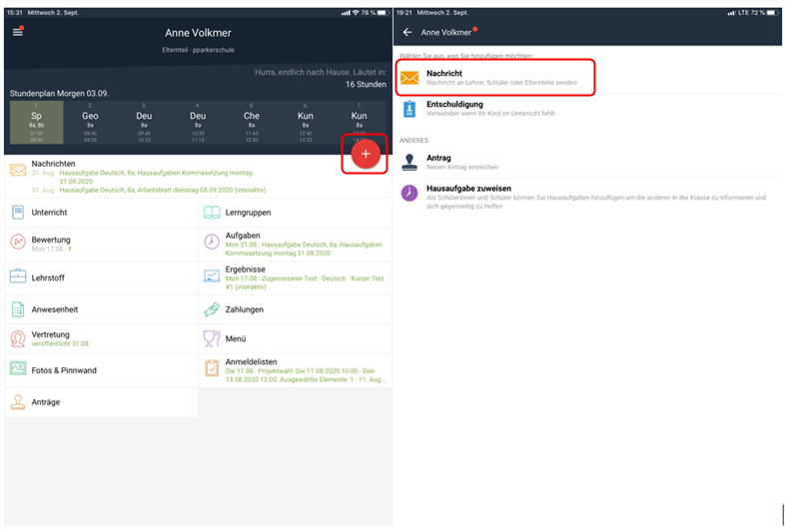Open the Lerngruppen section
This screenshot has height=532, width=785.
[x=295, y=213]
